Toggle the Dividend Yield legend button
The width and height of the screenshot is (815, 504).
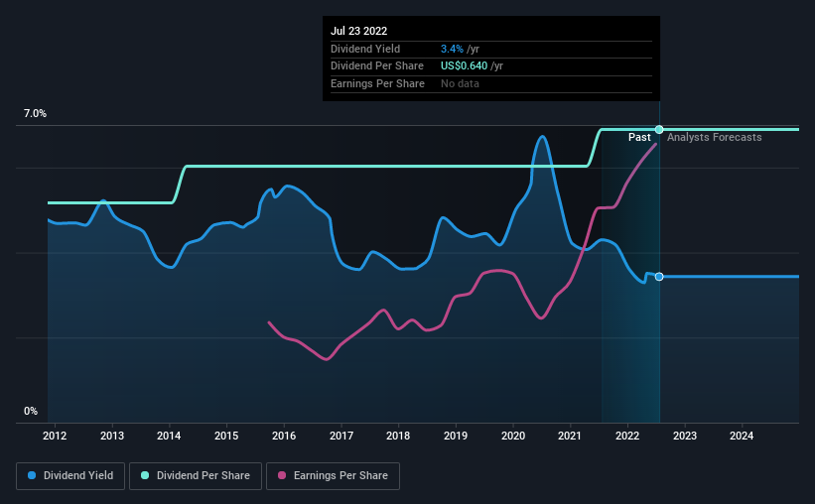point(70,476)
